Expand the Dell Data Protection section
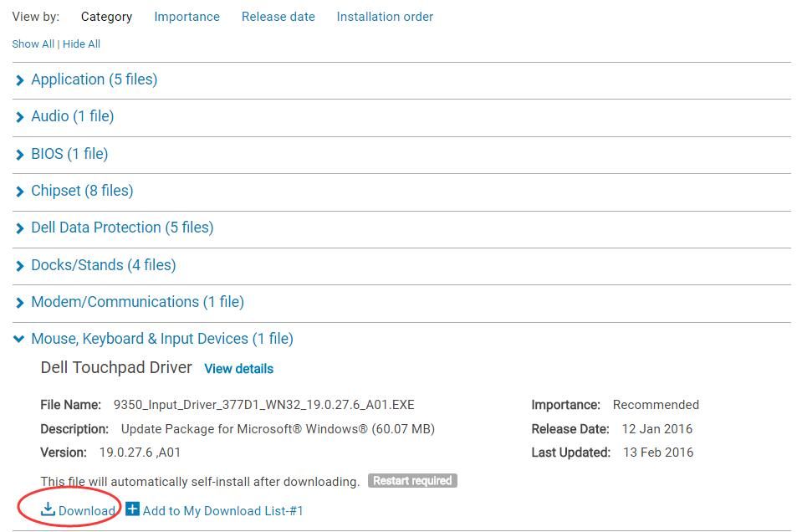The height and width of the screenshot is (532, 802). coord(121,228)
